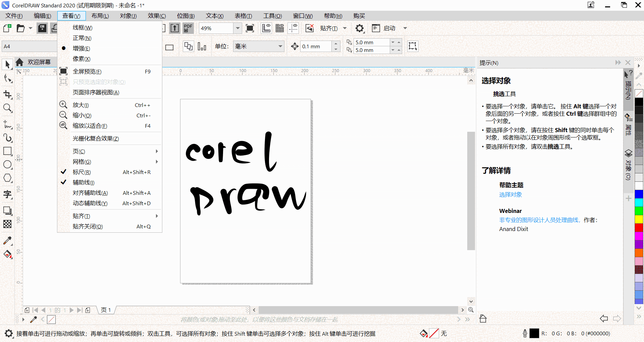The image size is (644, 342).
Task: Uncheck 标尺 in the View menu
Action: tap(82, 172)
